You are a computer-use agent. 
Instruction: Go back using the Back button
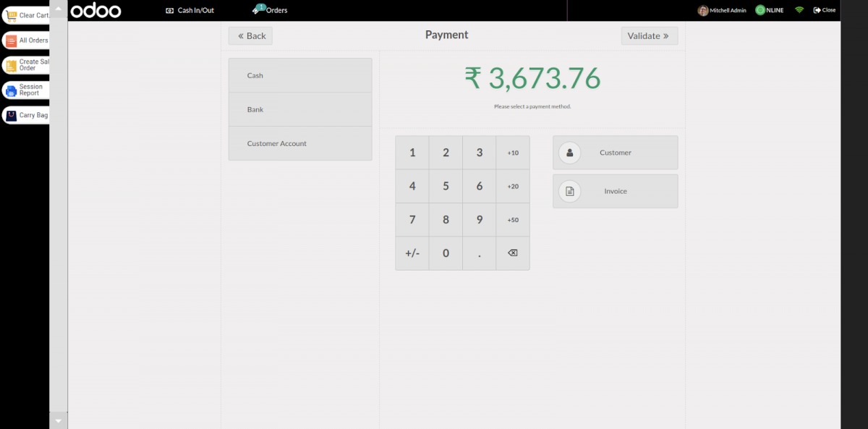coord(250,36)
